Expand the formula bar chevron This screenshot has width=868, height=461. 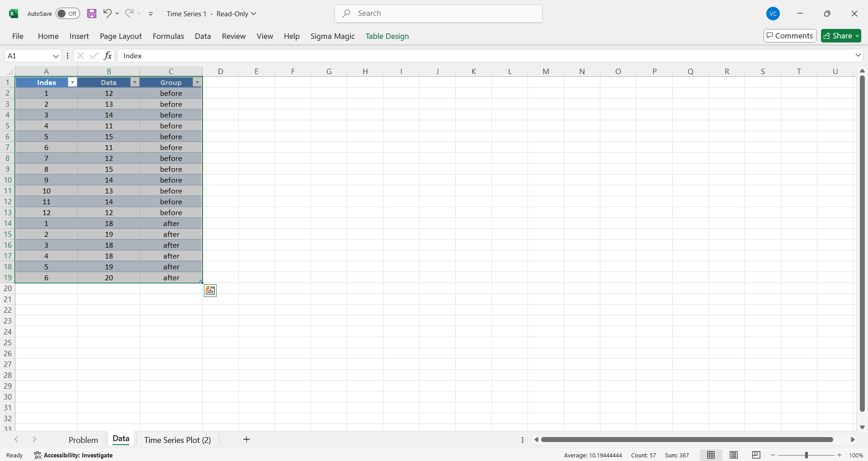pyautogui.click(x=858, y=56)
